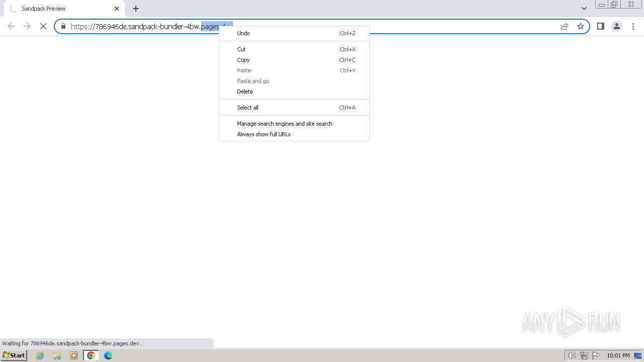Open media player from taskbar
Image resolution: width=644 pixels, height=362 pixels.
click(74, 355)
